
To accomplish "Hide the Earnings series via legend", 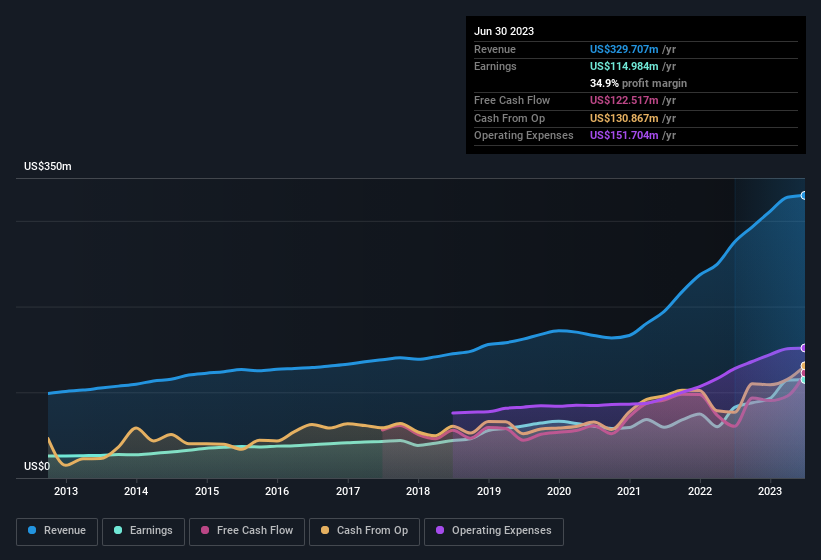I will point(144,531).
